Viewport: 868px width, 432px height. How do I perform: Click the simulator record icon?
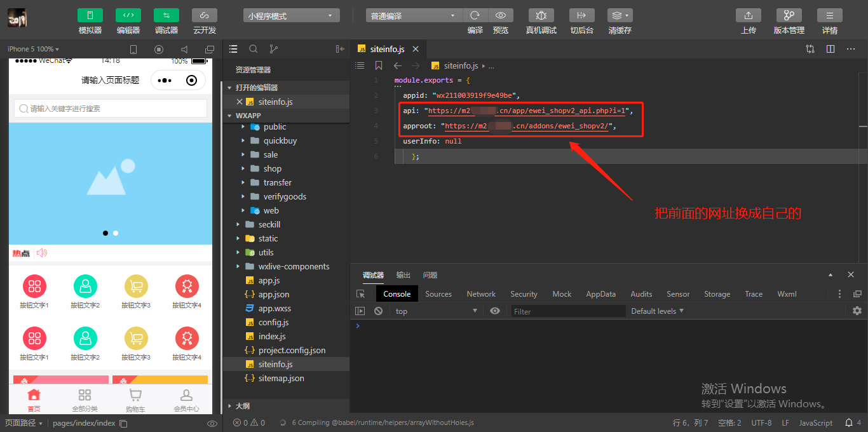point(159,49)
